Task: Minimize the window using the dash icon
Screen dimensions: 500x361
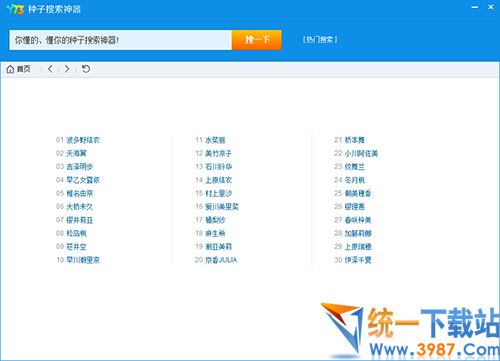Action: pos(475,7)
